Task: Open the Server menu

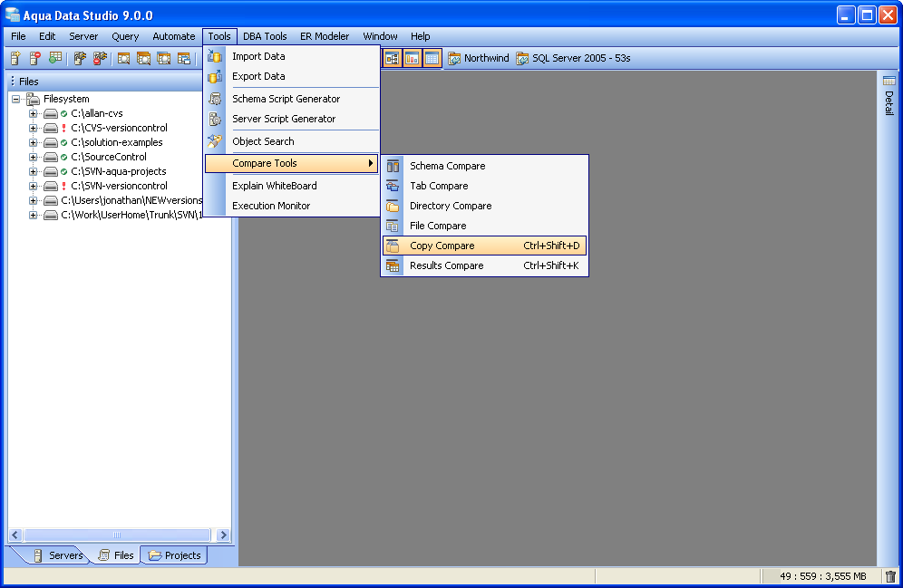Action: [x=83, y=36]
